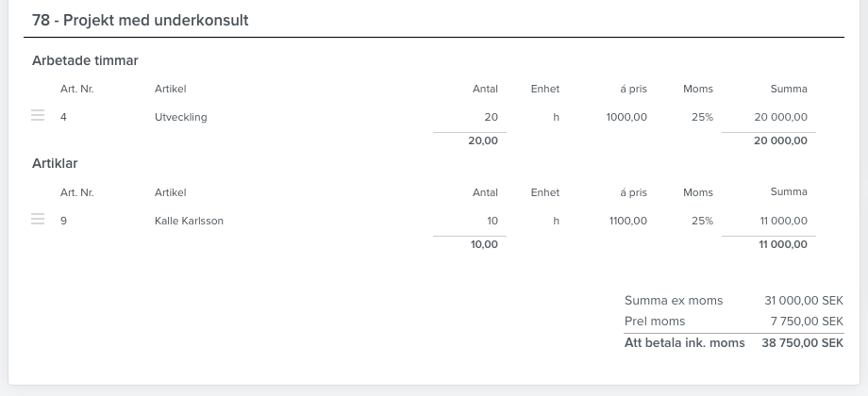
Task: Grab the drag handle on the Kalle Karlsson row
Action: pyautogui.click(x=38, y=219)
